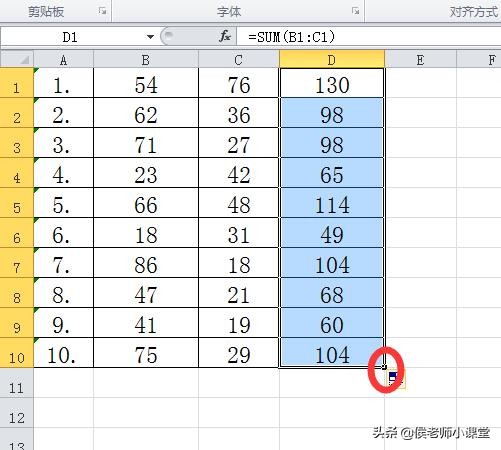Click cell B8 containing 47
This screenshot has height=450, width=501.
(x=146, y=293)
